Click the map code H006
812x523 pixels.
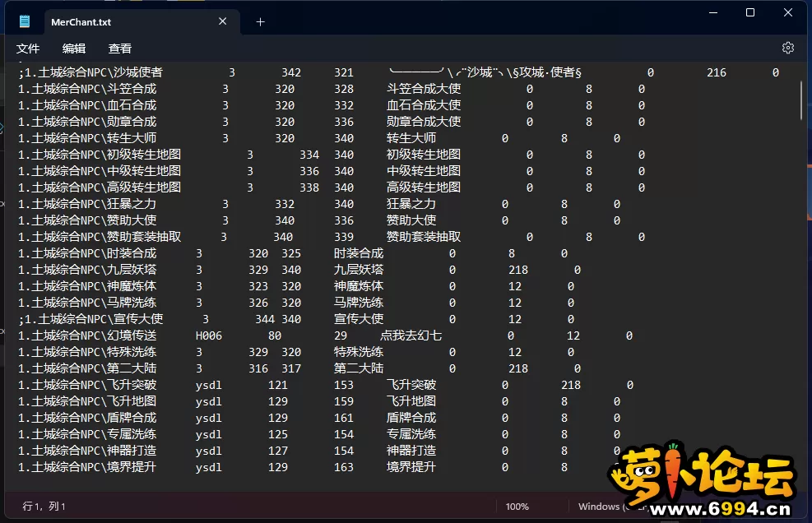209,336
